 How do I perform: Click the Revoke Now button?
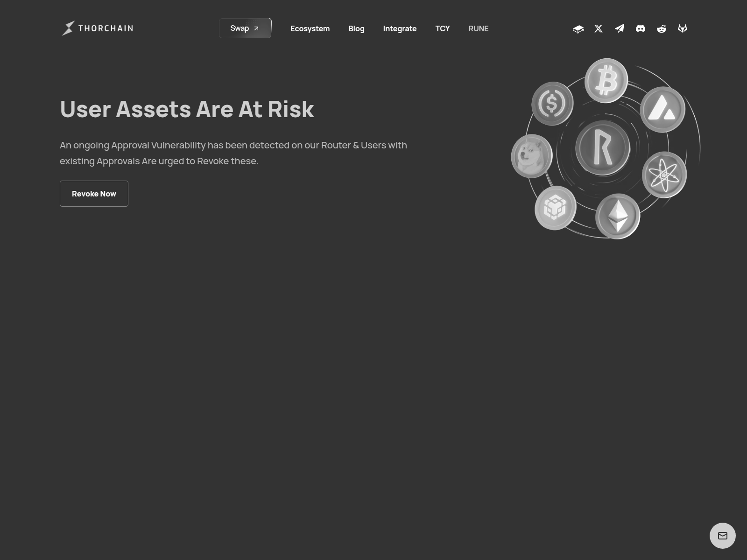click(x=94, y=194)
